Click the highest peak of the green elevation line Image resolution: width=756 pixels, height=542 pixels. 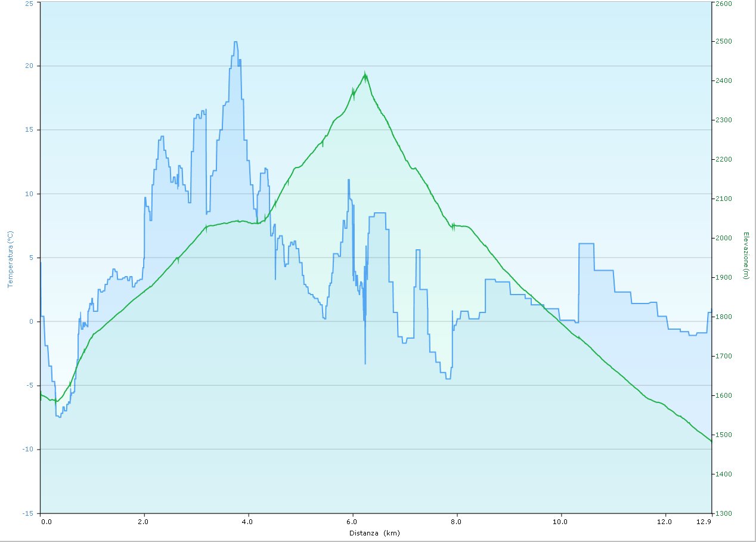[365, 74]
